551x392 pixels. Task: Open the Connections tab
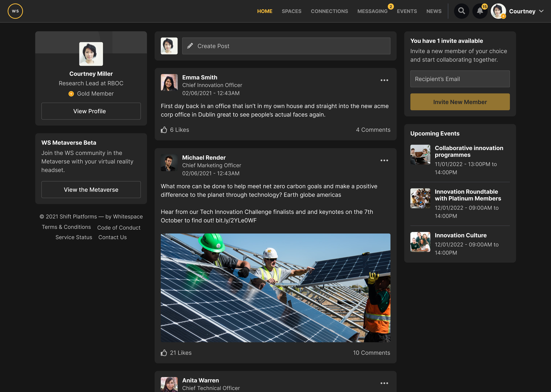tap(329, 11)
